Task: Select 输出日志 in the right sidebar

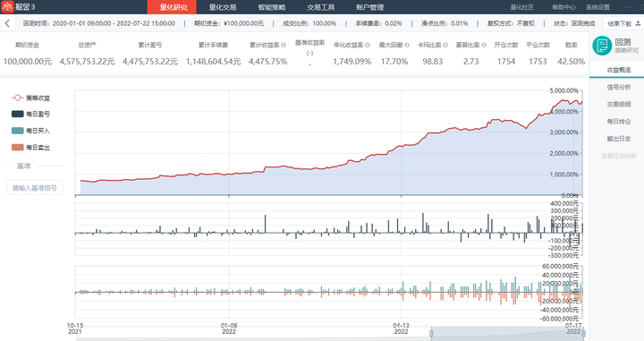Action: (x=619, y=139)
